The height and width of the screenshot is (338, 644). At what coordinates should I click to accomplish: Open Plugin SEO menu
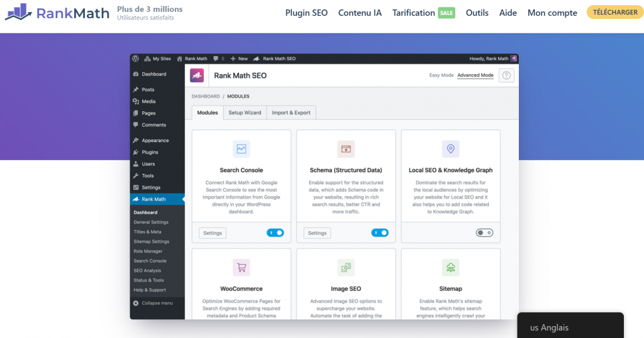pyautogui.click(x=306, y=13)
